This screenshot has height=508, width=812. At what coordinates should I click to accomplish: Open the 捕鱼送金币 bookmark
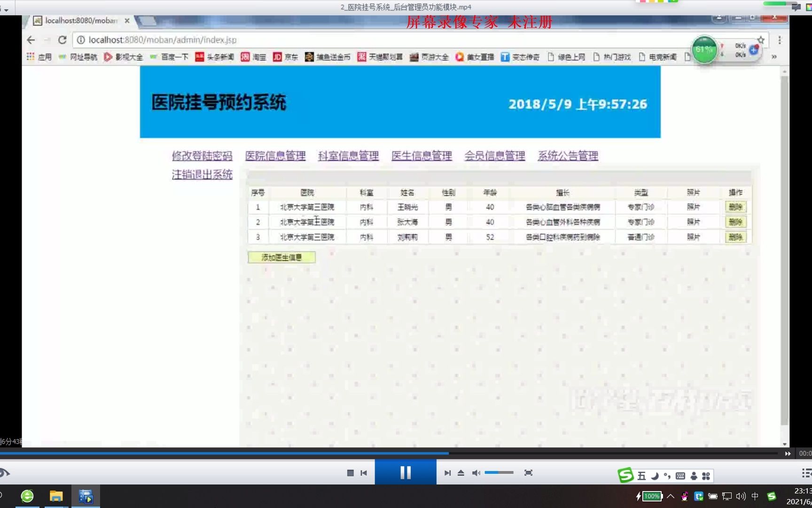328,57
